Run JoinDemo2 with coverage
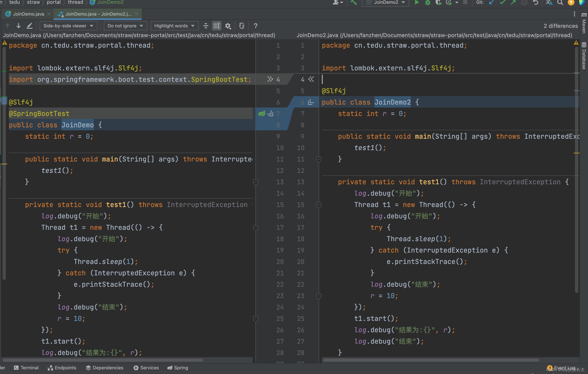The height and width of the screenshot is (374, 588). [438, 3]
